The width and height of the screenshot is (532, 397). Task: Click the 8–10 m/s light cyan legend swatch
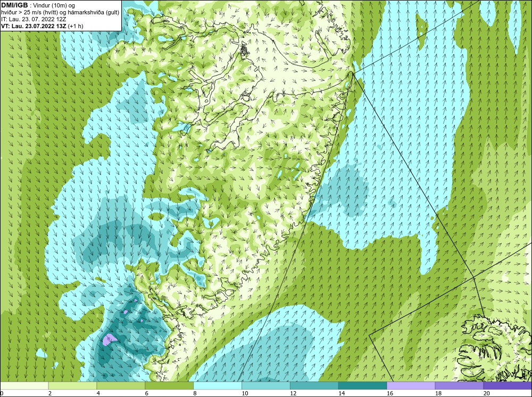coord(218,385)
